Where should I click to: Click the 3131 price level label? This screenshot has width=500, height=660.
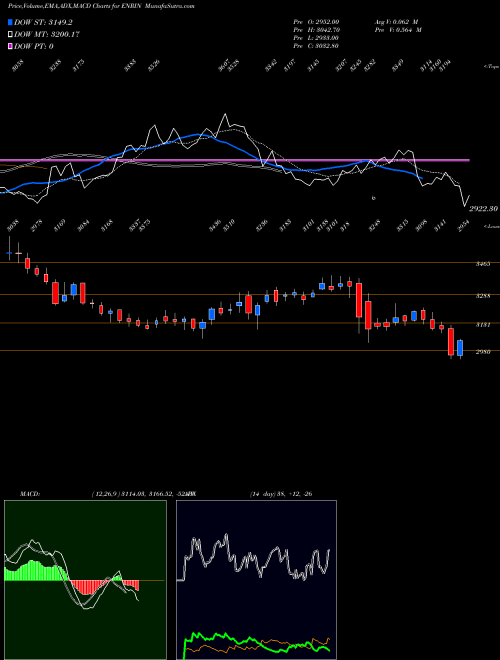[x=483, y=325]
